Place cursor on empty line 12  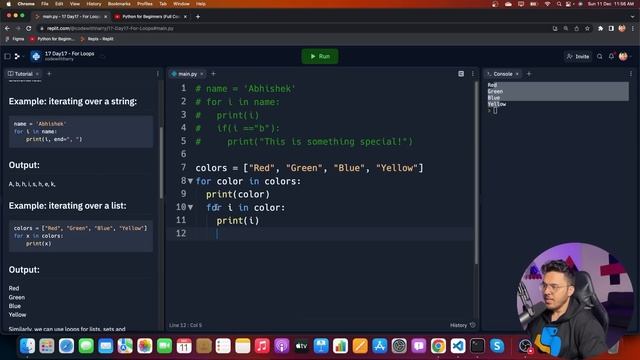pos(320,234)
